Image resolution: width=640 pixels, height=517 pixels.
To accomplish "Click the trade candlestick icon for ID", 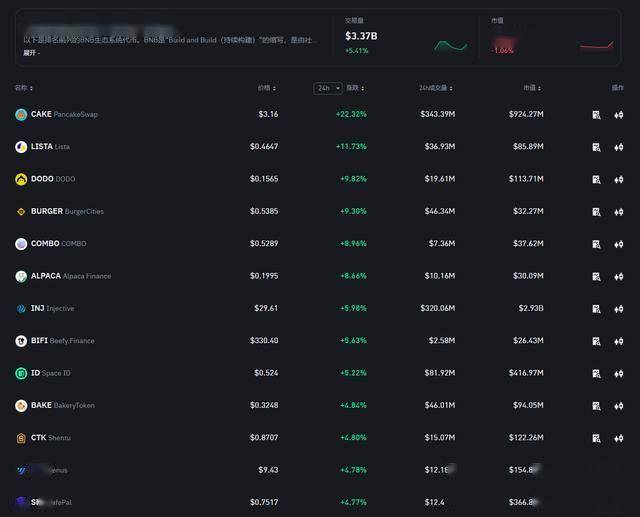I will [x=619, y=373].
